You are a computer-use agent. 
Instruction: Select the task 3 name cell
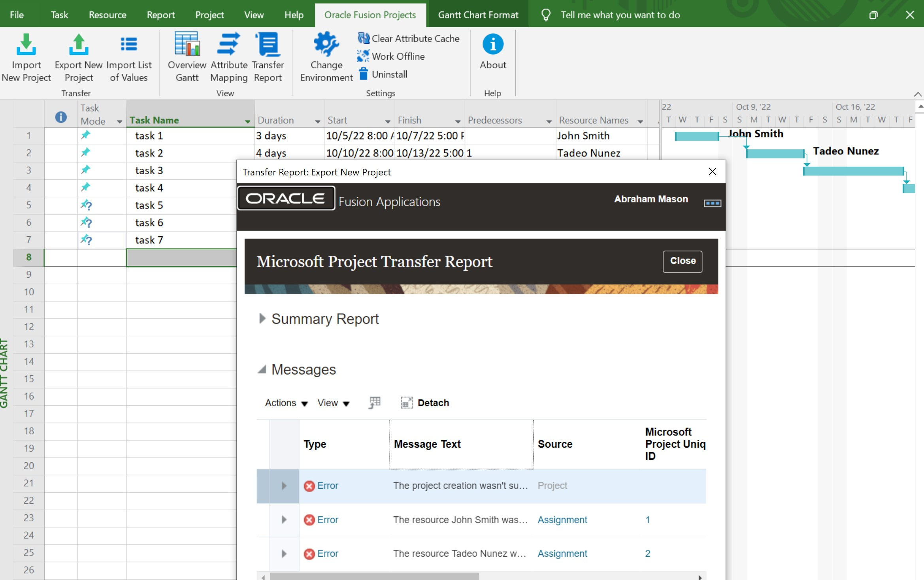tap(181, 171)
